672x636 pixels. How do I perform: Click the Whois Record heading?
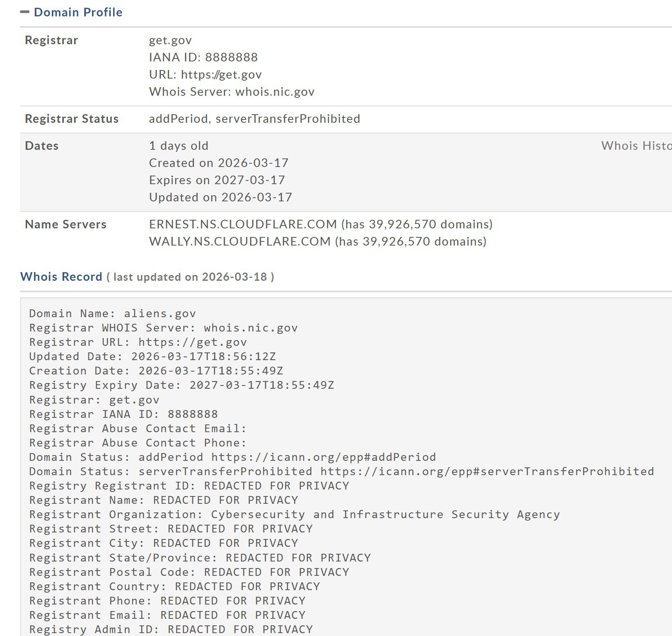click(x=61, y=277)
